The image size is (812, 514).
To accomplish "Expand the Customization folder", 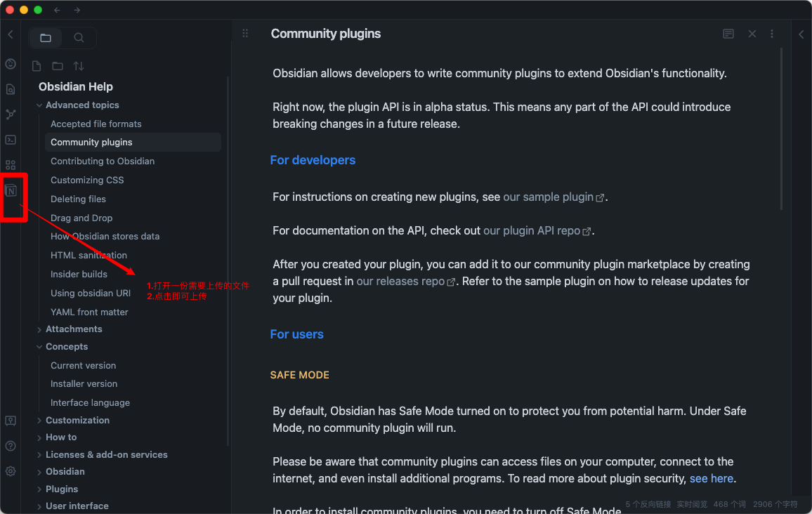I will tap(39, 421).
